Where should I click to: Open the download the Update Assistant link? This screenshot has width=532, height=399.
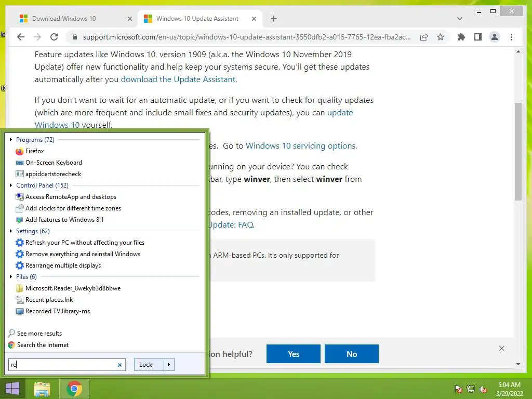tap(178, 79)
